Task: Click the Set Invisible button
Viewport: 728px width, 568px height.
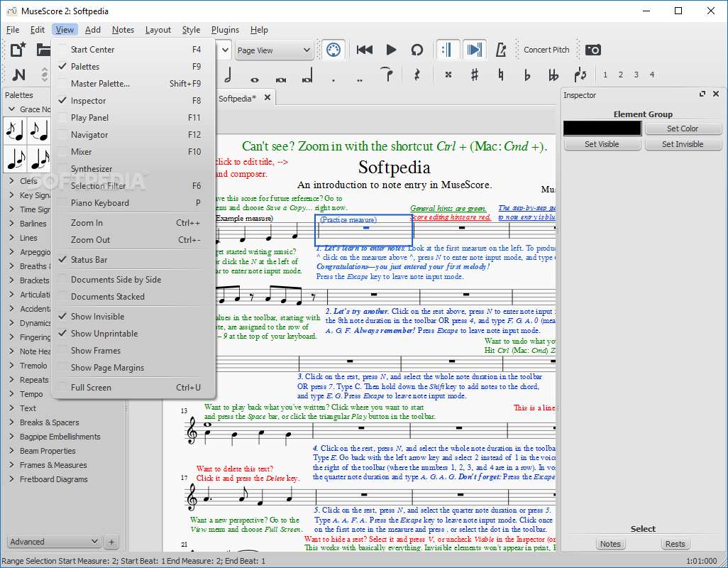Action: tap(683, 144)
